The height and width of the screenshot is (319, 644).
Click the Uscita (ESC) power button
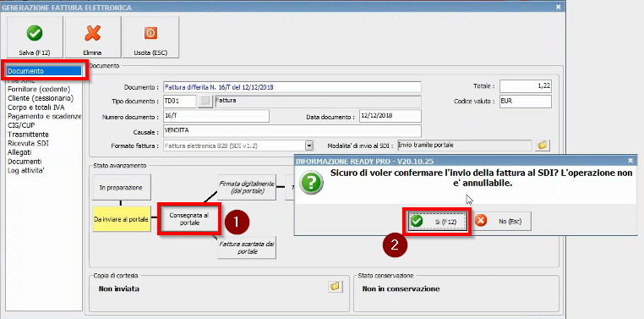150,37
